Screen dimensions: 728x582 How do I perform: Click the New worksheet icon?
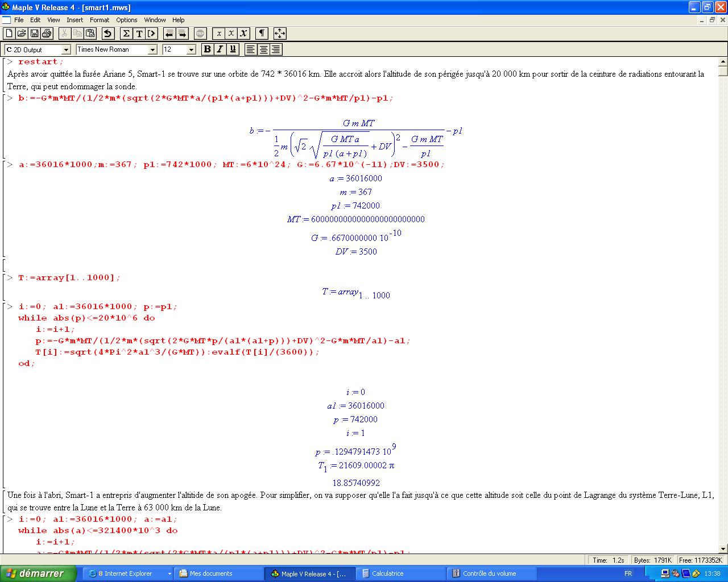[x=9, y=34]
